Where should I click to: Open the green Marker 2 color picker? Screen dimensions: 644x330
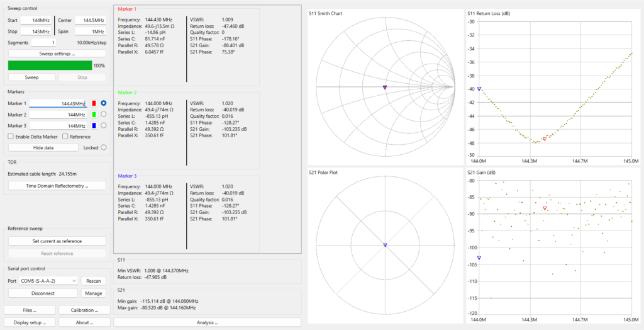point(94,115)
